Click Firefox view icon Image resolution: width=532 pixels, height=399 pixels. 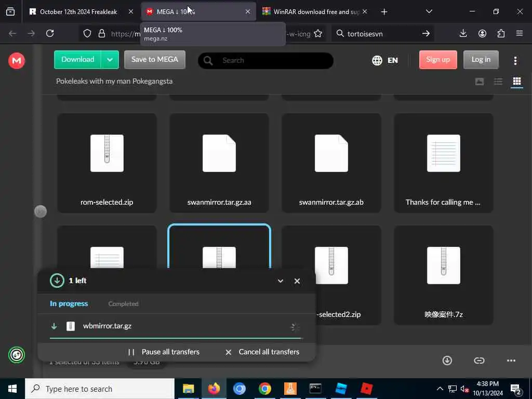point(10,12)
